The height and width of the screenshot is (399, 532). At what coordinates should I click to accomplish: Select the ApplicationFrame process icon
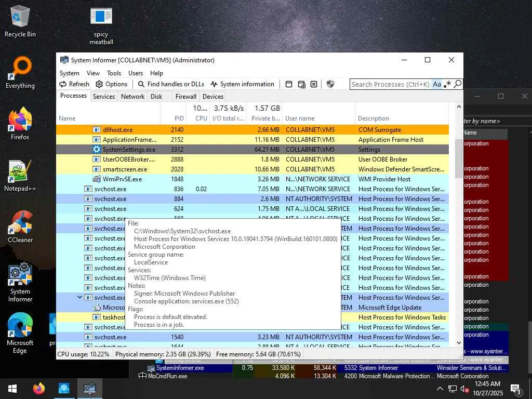(97, 139)
